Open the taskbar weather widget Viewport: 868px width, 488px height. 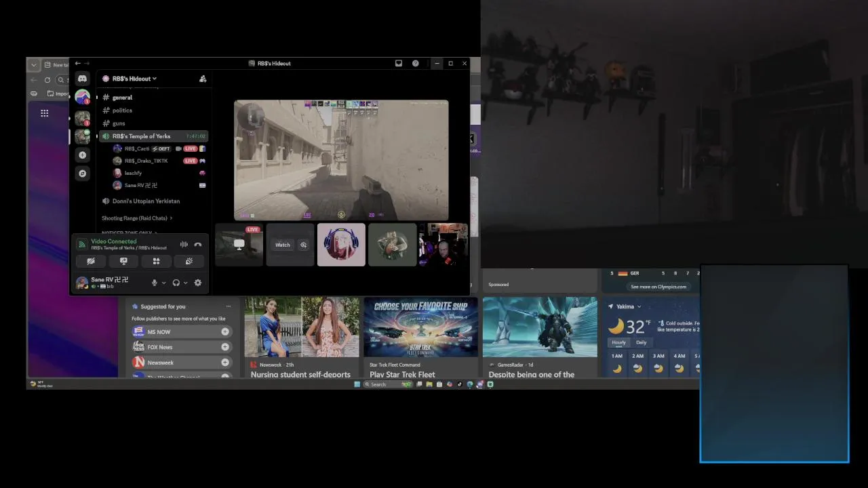coord(41,384)
